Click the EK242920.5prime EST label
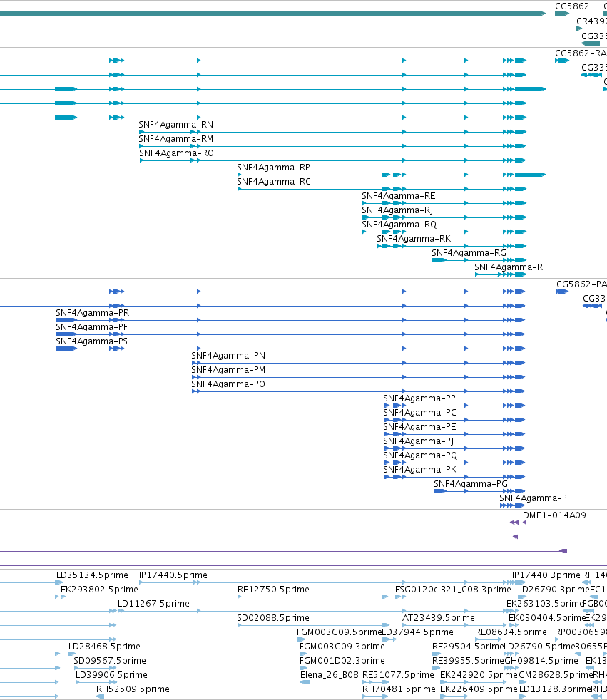 (479, 676)
